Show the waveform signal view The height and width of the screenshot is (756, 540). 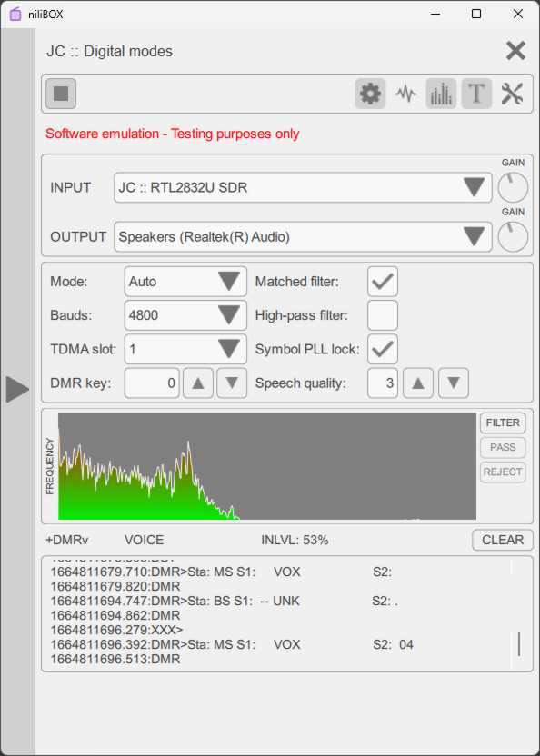pyautogui.click(x=405, y=94)
